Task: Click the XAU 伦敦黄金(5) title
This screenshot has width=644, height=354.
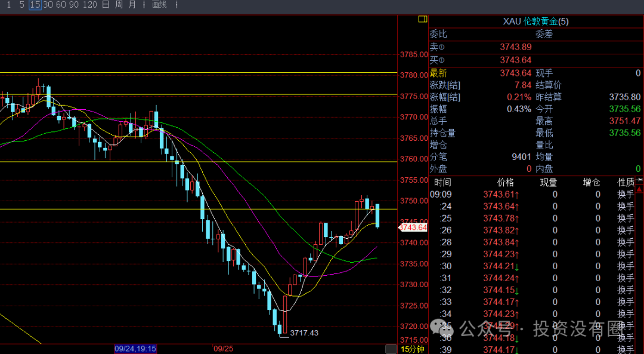Action: pyautogui.click(x=535, y=21)
